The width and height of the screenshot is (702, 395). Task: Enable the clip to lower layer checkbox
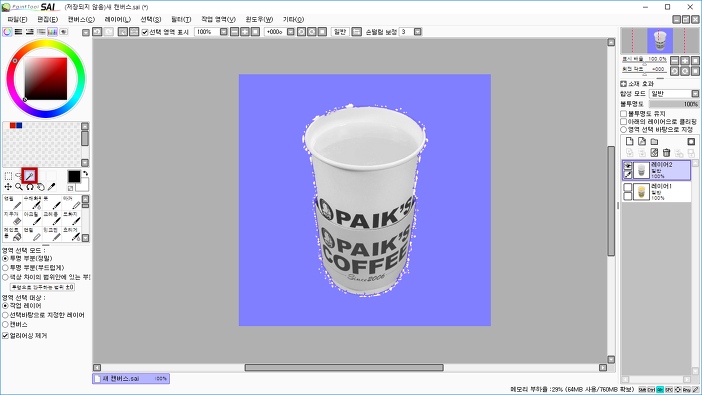[623, 121]
